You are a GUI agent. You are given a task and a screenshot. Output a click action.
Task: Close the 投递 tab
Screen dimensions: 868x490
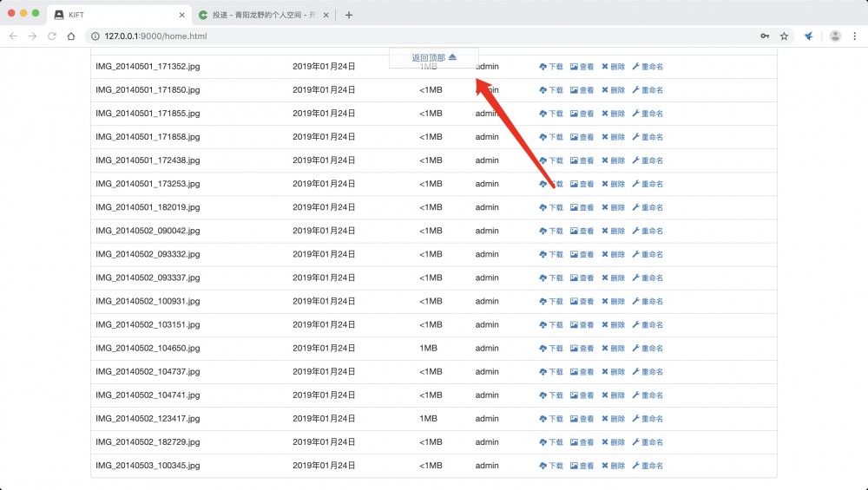[326, 15]
